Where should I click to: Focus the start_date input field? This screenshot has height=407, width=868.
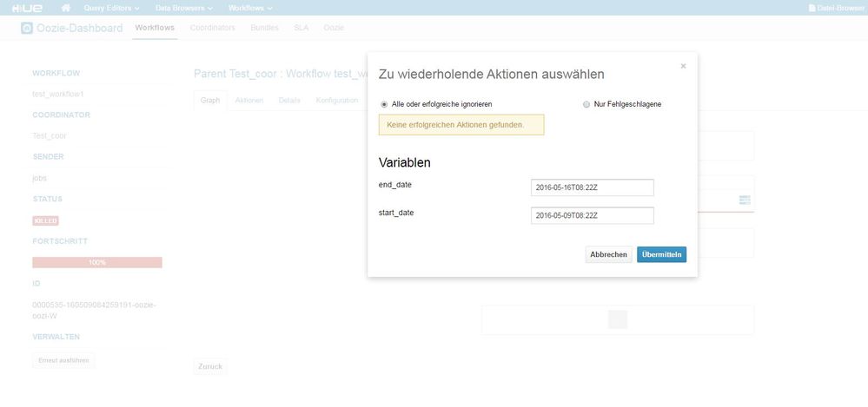coord(593,215)
